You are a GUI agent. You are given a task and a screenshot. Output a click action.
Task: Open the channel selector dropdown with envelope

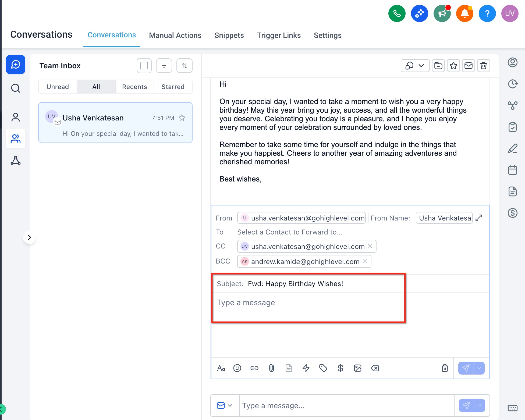pyautogui.click(x=225, y=405)
